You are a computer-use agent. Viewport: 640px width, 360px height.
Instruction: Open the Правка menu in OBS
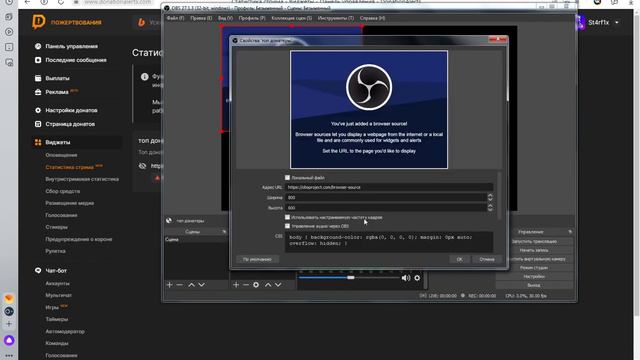(x=201, y=18)
